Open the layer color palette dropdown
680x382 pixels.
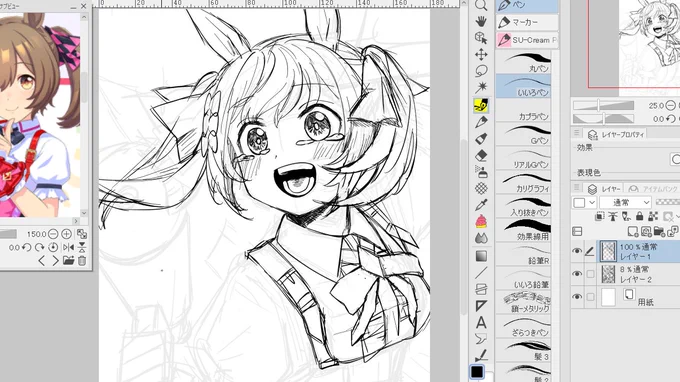[584, 202]
